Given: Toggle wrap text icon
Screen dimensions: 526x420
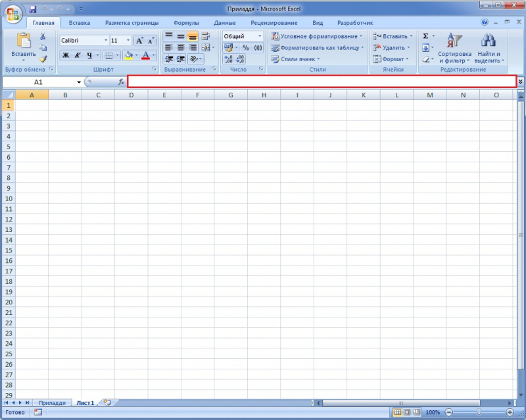Looking at the screenshot, I should click(206, 36).
